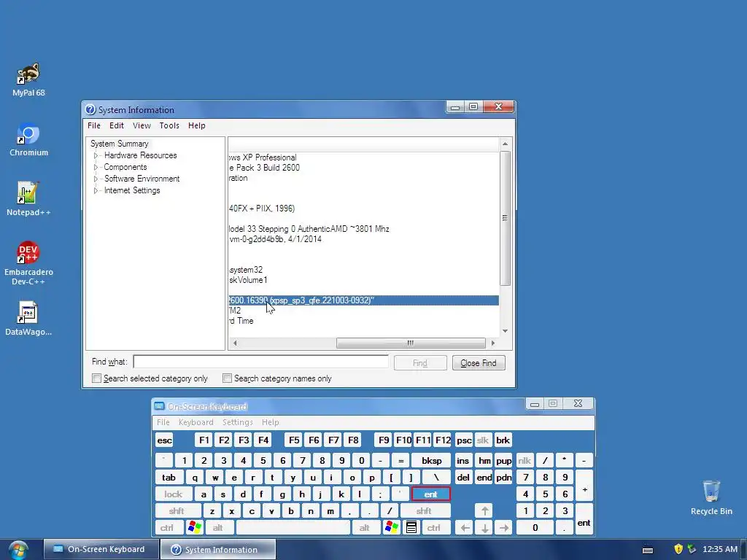Click the F5 key on on-screen keyboard
747x560 pixels.
pyautogui.click(x=294, y=440)
